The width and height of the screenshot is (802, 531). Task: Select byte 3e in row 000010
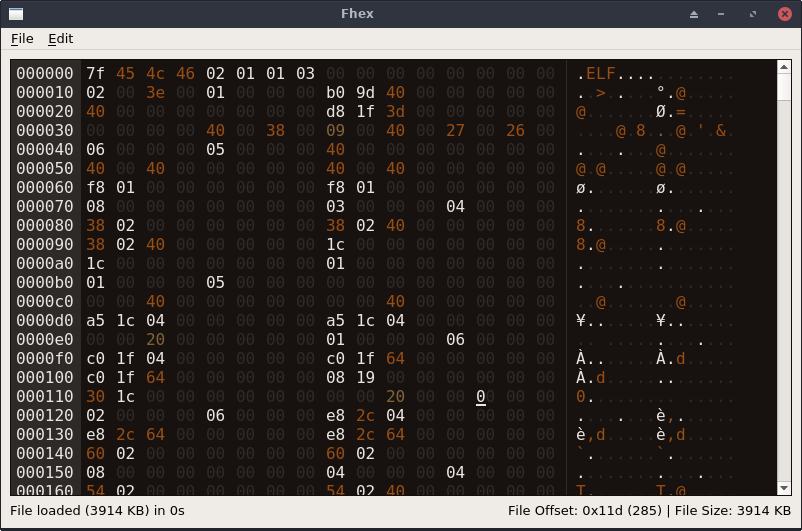pos(155,93)
